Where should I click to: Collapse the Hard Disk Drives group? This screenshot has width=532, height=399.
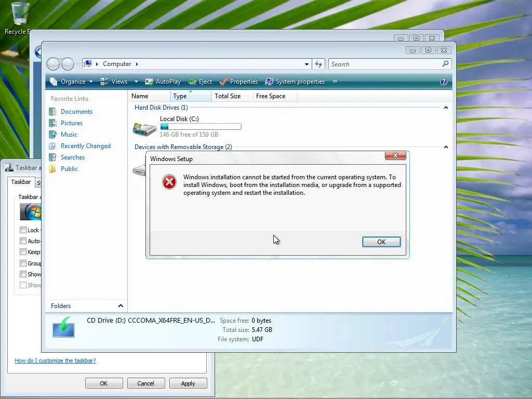[x=446, y=108]
